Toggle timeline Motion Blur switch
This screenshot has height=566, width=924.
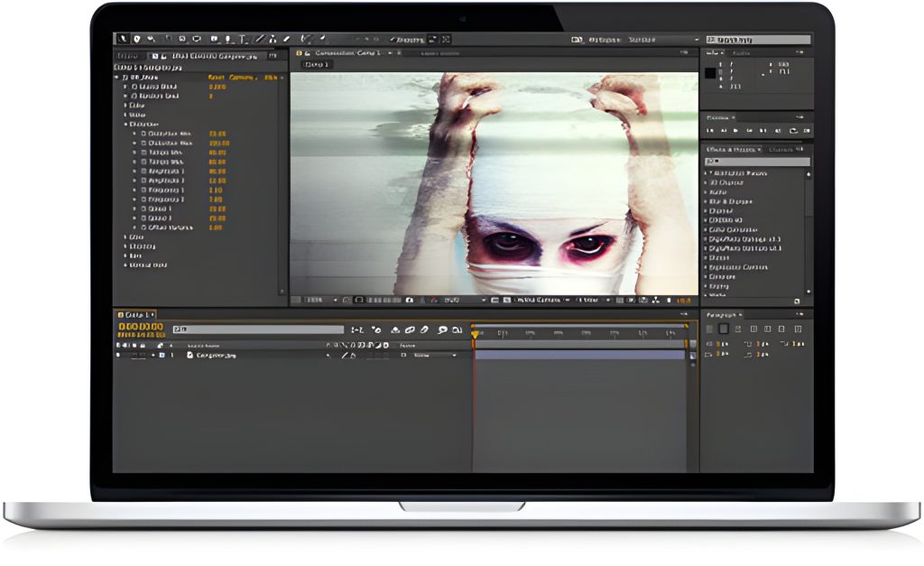click(x=424, y=330)
